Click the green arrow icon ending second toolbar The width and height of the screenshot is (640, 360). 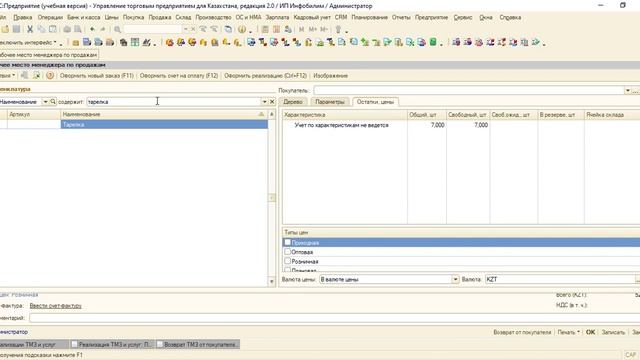pyautogui.click(x=536, y=42)
